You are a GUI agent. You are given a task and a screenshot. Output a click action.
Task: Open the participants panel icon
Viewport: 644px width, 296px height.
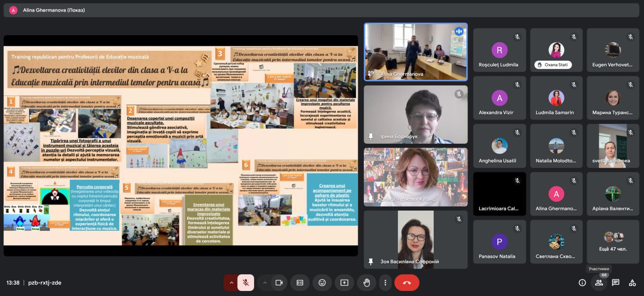tap(599, 282)
